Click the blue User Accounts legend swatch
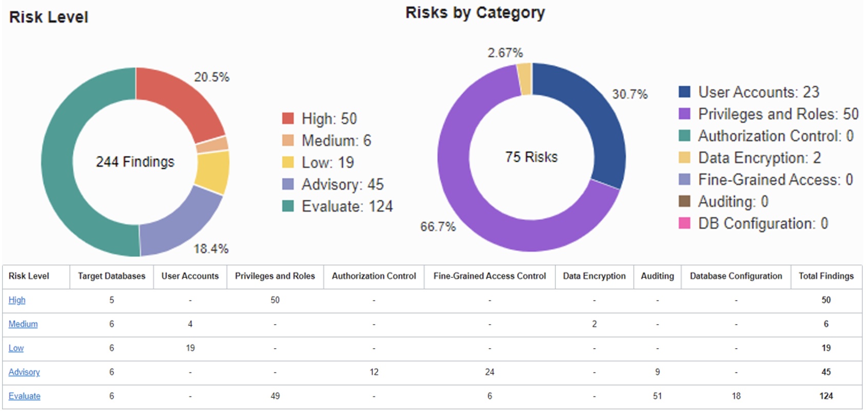Viewport: 868px width, 415px height. tap(684, 92)
